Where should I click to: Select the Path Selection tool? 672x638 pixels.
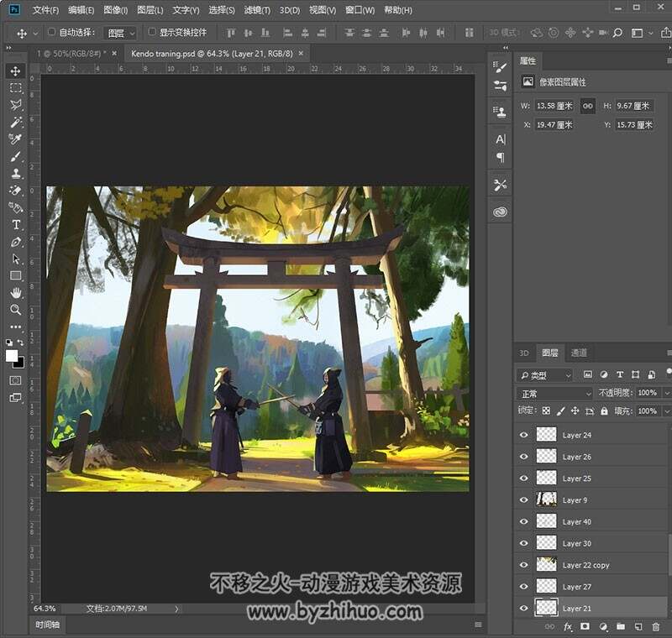[x=16, y=259]
